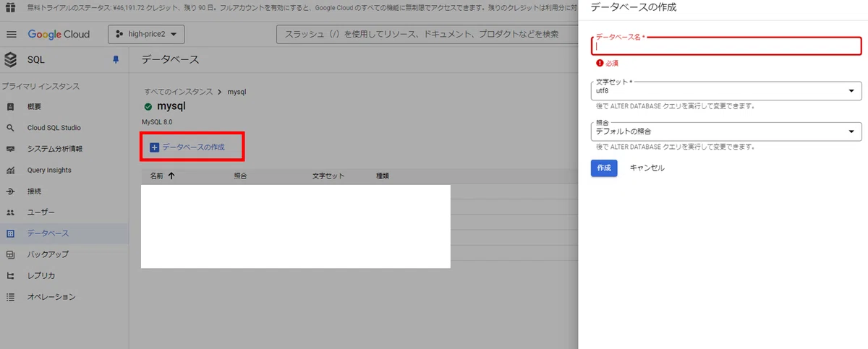Click the green status checkmark beside mysql

(148, 107)
